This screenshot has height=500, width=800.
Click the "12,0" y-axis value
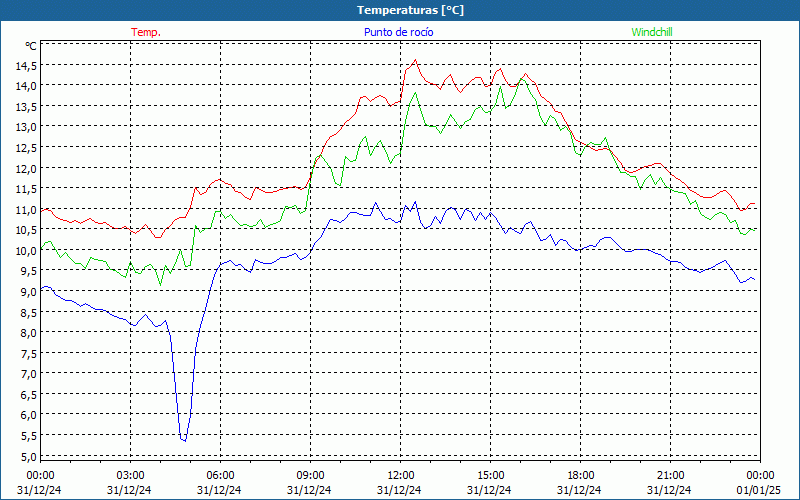pyautogui.click(x=27, y=169)
